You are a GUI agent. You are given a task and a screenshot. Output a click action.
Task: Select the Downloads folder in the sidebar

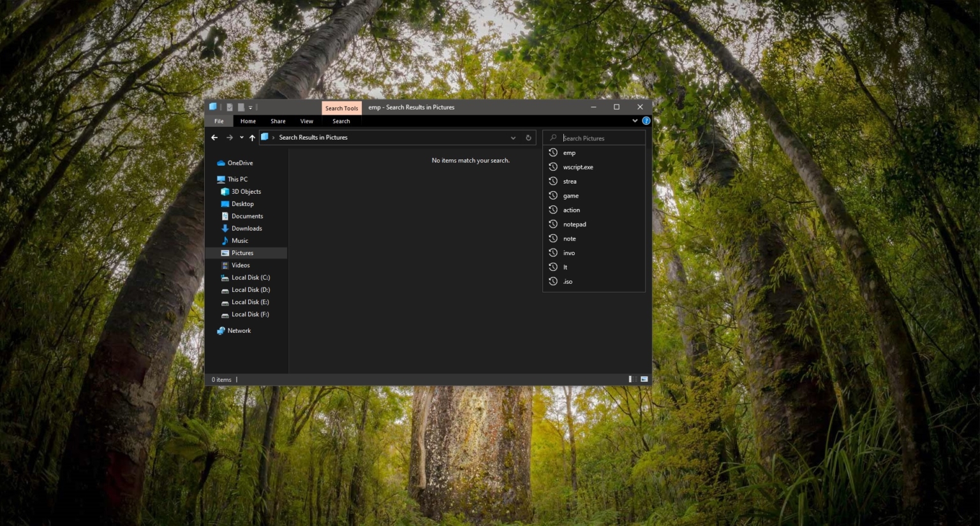click(x=246, y=228)
